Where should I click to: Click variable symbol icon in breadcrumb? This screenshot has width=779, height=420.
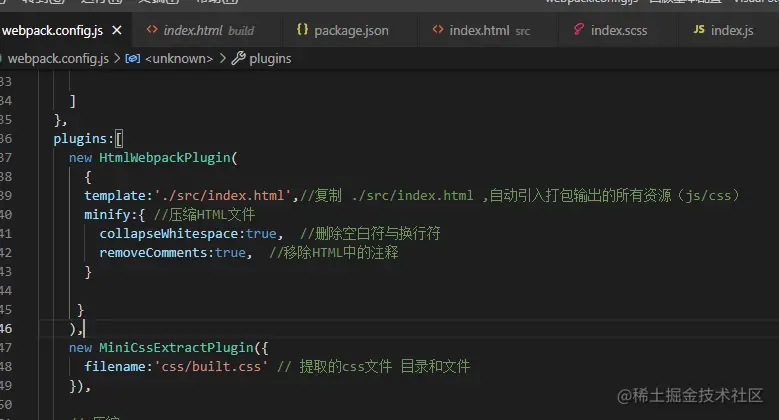(132, 59)
